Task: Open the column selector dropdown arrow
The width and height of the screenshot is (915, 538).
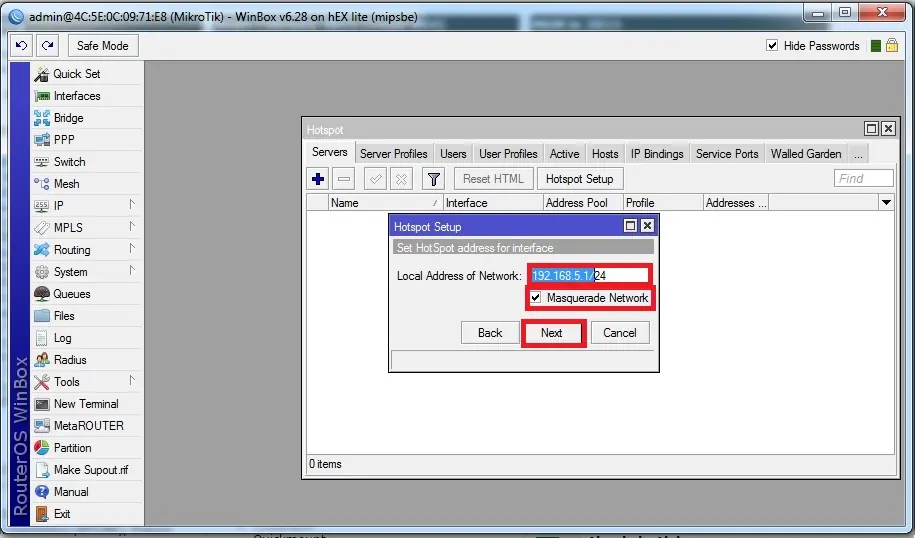Action: coord(886,202)
